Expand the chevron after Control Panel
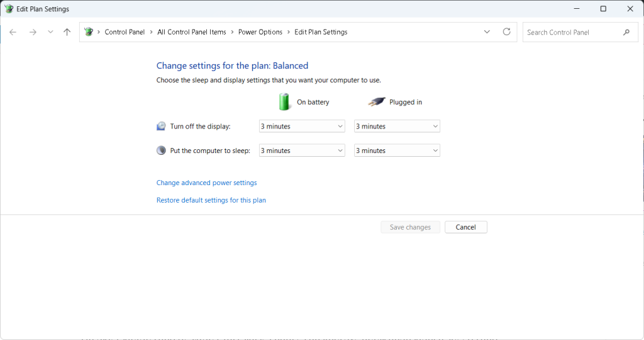The height and width of the screenshot is (340, 644). pyautogui.click(x=151, y=32)
